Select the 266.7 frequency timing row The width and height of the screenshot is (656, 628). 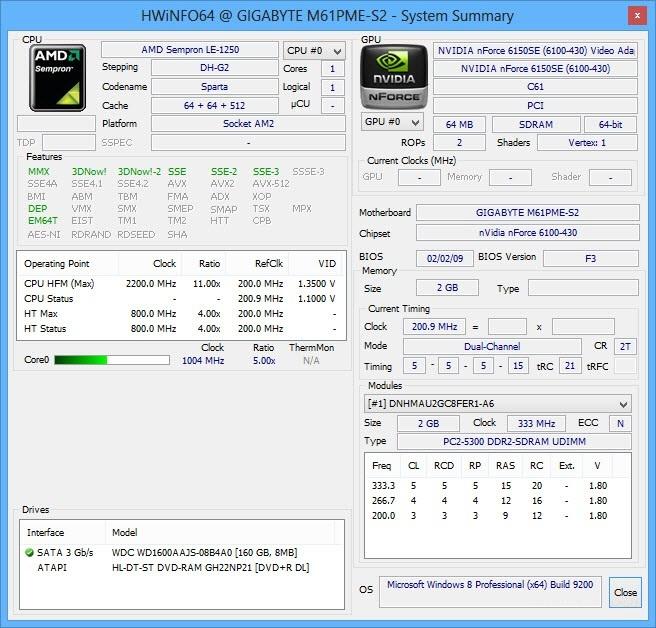click(497, 501)
